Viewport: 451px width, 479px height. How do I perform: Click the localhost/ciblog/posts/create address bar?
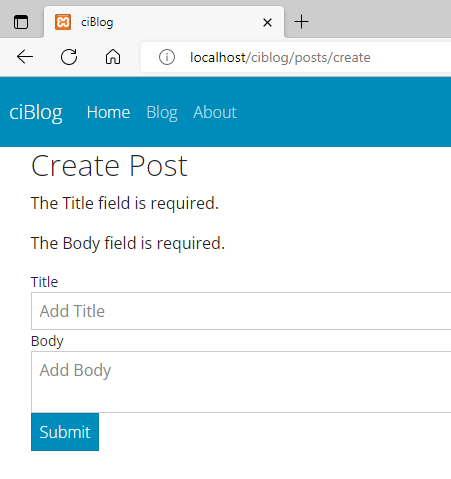pos(296,57)
